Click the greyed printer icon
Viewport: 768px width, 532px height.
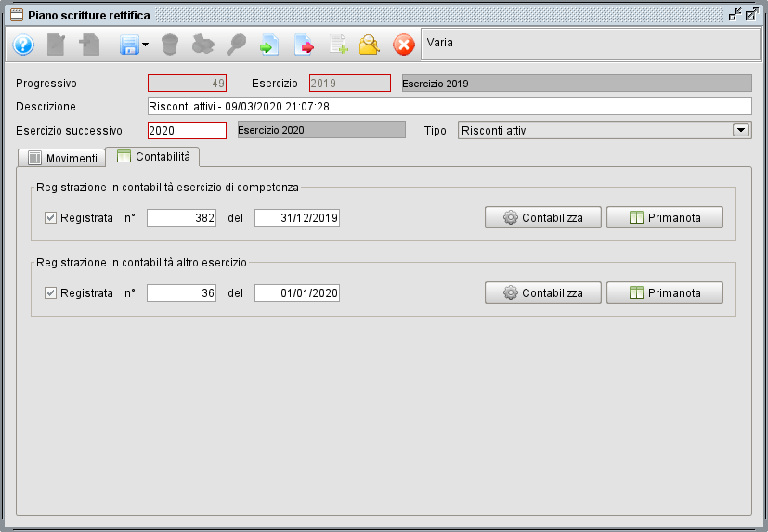(x=202, y=45)
